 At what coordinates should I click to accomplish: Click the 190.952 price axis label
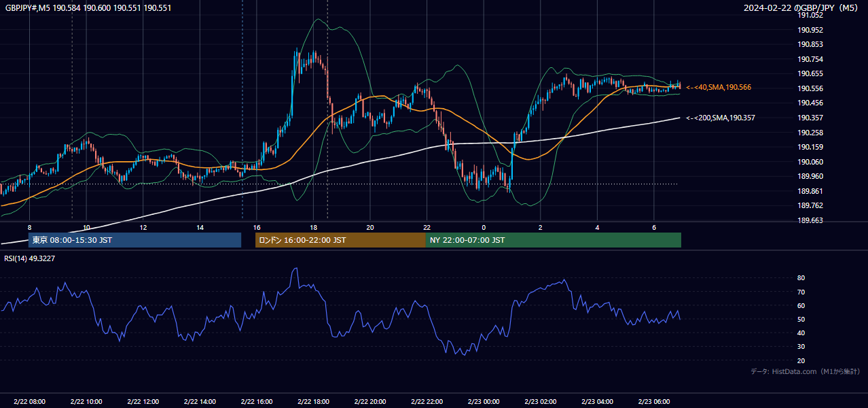click(810, 30)
